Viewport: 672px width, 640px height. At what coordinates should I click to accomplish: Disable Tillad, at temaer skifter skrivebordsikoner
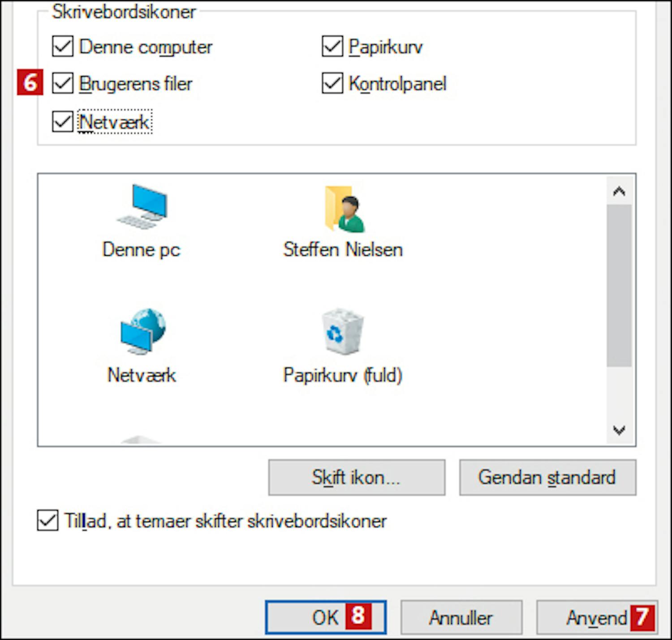tap(47, 520)
